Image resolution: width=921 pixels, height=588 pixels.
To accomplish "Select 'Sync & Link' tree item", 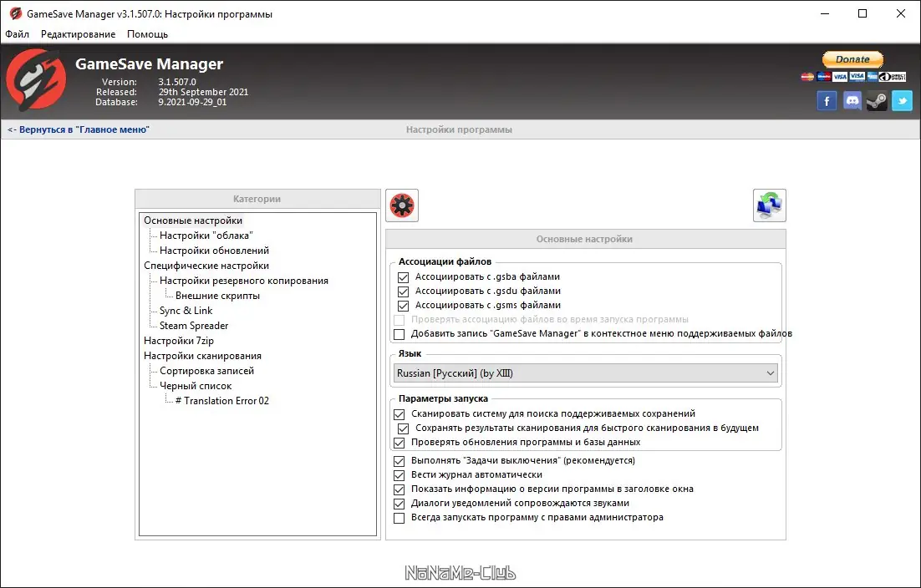I will pyautogui.click(x=186, y=311).
